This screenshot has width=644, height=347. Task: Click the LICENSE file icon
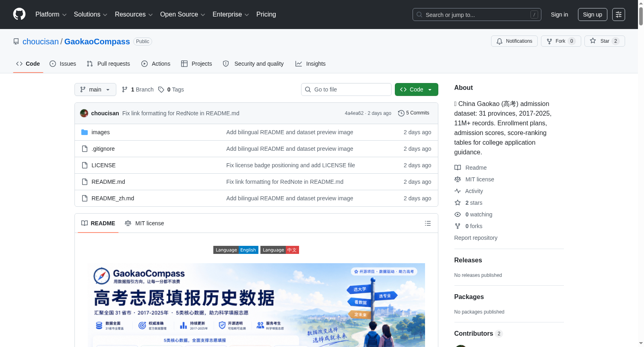click(x=85, y=165)
